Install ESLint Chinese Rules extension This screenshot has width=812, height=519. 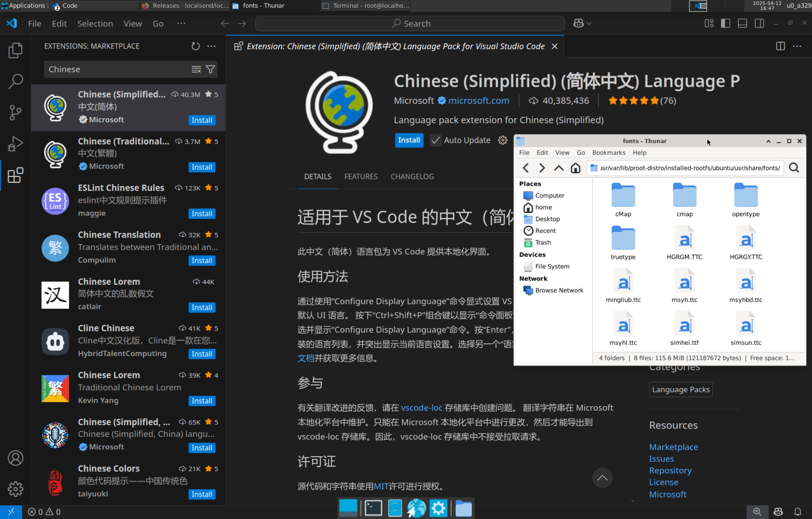(x=202, y=214)
